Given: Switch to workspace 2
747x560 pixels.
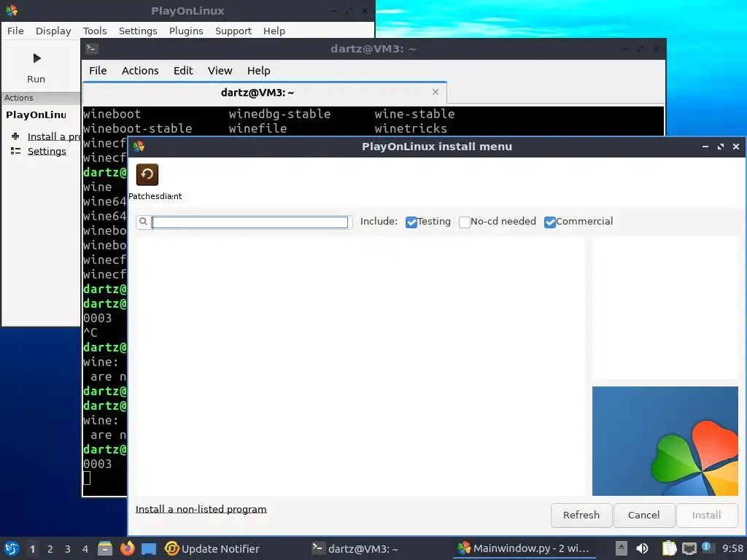Looking at the screenshot, I should 50,549.
